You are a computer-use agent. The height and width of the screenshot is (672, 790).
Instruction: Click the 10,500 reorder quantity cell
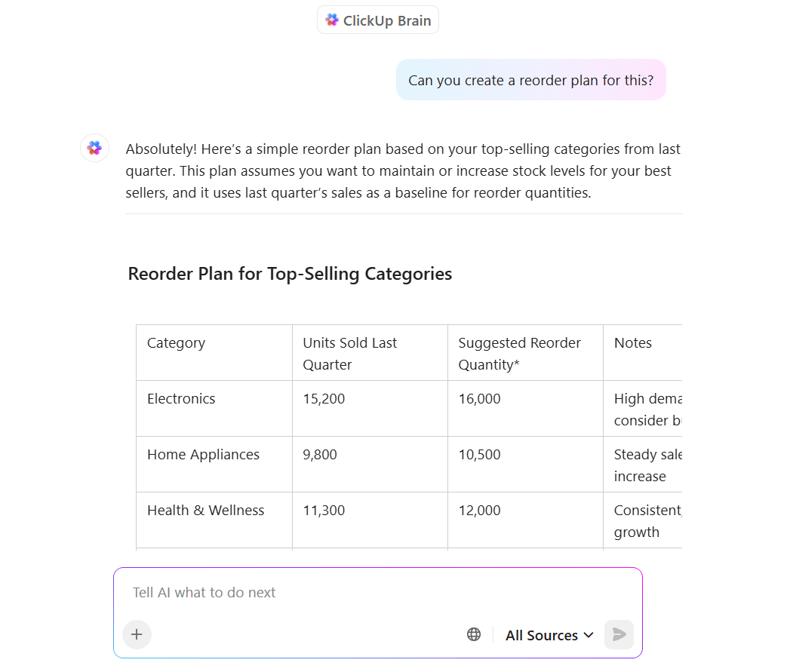click(479, 455)
